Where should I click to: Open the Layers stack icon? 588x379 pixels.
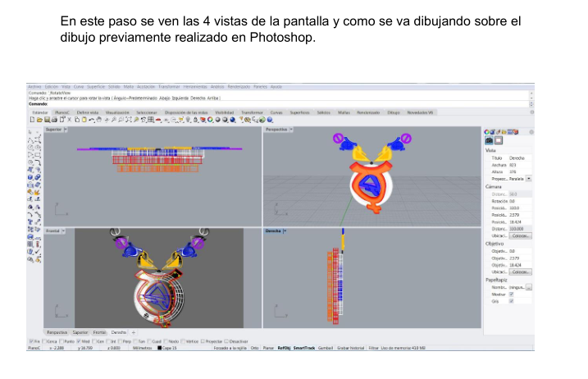tap(203, 120)
